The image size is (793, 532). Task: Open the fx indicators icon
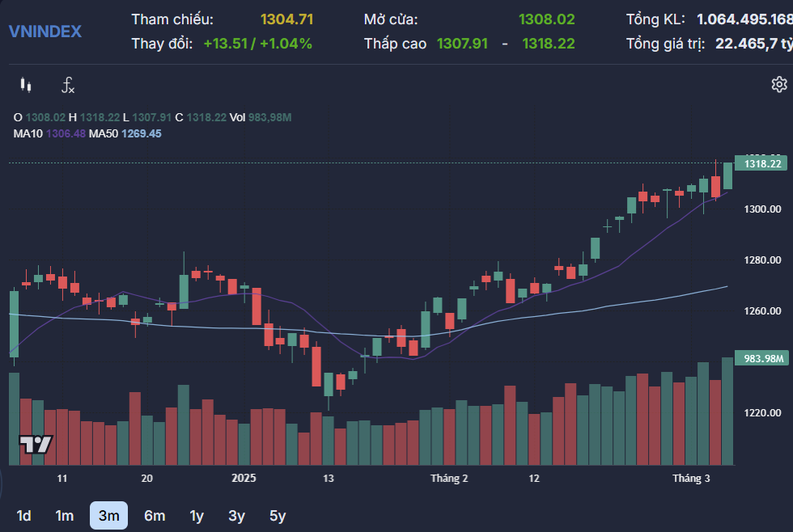(x=67, y=84)
